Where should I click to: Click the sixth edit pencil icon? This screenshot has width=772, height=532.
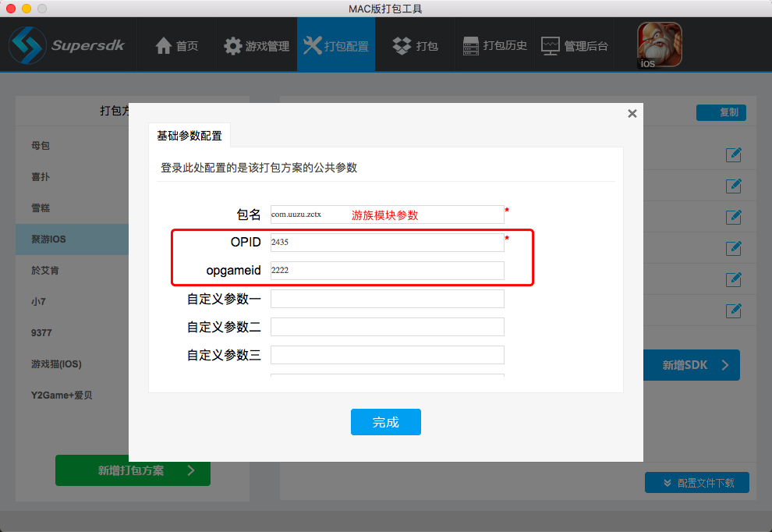pyautogui.click(x=734, y=310)
